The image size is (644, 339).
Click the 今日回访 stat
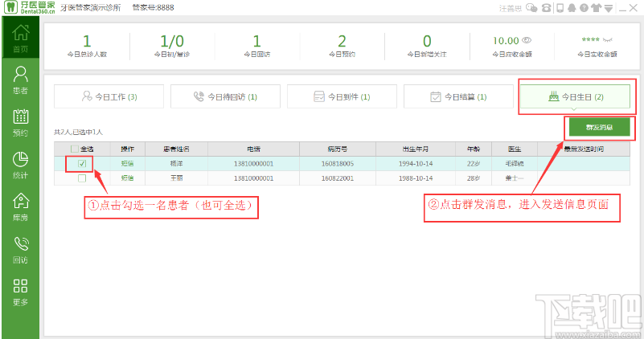[257, 46]
